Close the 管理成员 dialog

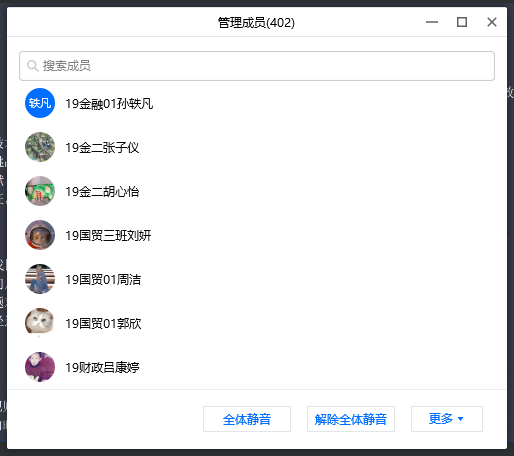tap(492, 22)
